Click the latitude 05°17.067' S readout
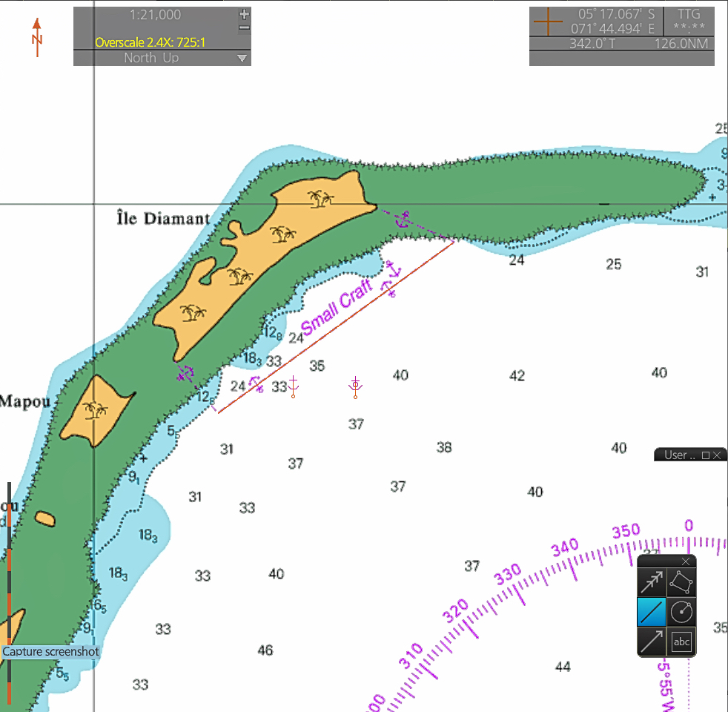The image size is (728, 712). tap(615, 14)
